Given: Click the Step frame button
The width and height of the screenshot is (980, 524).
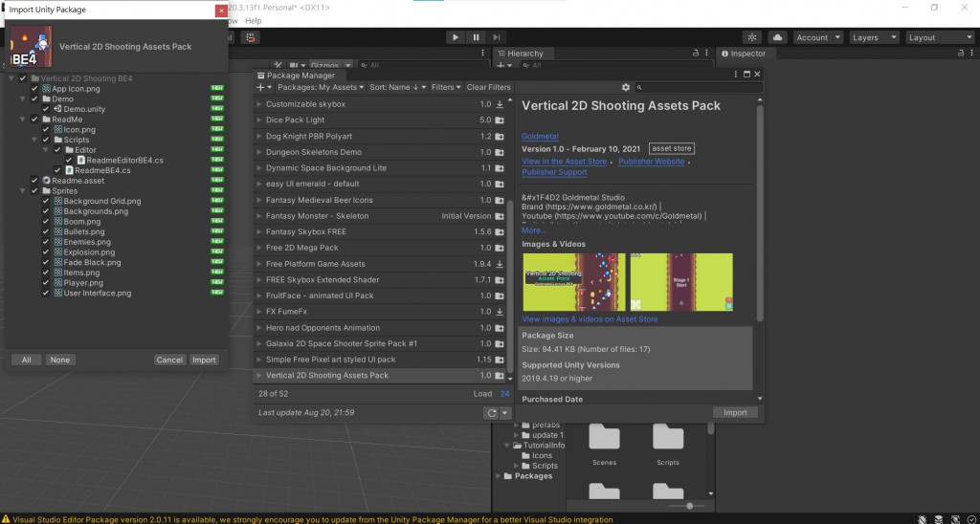Looking at the screenshot, I should tap(497, 37).
